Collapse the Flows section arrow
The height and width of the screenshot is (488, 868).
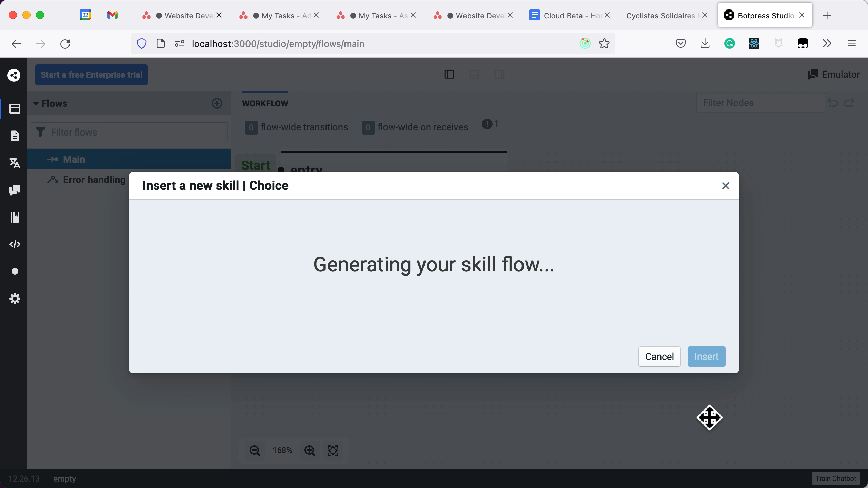36,104
